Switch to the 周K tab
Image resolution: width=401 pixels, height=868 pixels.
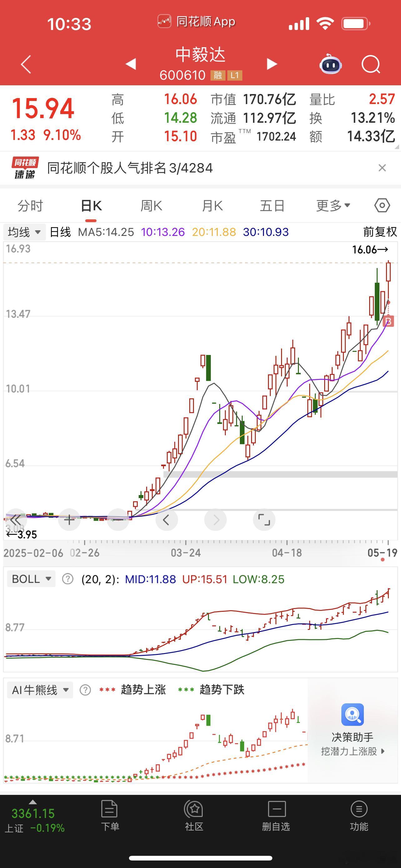151,205
